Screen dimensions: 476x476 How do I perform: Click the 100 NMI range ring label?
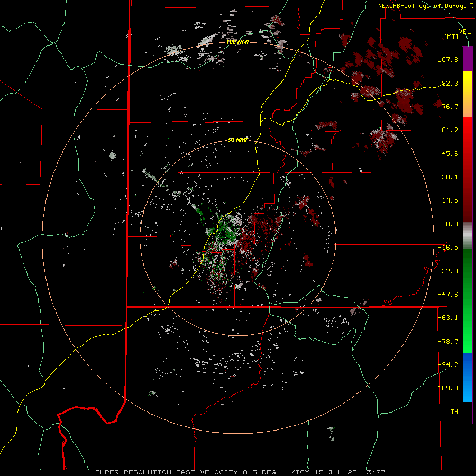click(237, 42)
